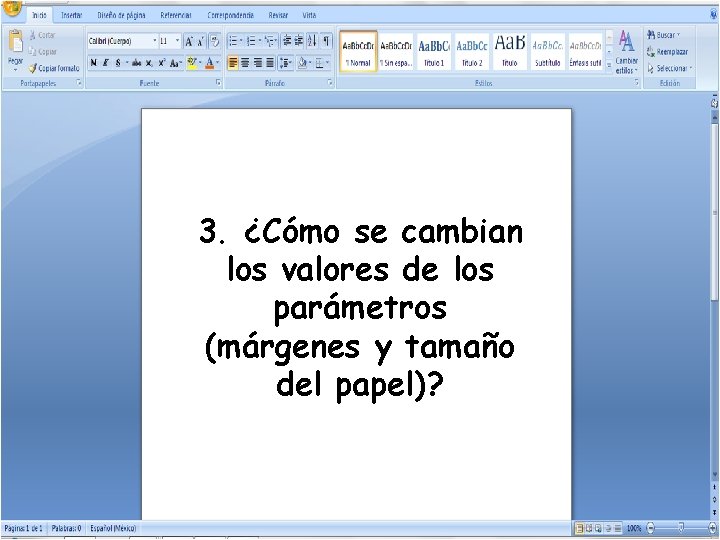Switch to draft view in status bar

coord(618,529)
